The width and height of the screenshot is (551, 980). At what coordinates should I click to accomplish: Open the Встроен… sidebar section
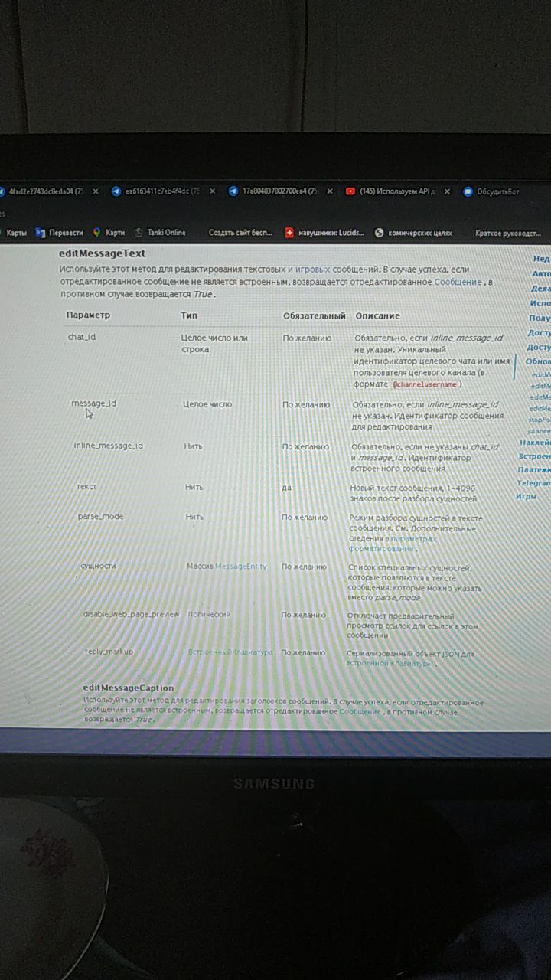point(534,456)
